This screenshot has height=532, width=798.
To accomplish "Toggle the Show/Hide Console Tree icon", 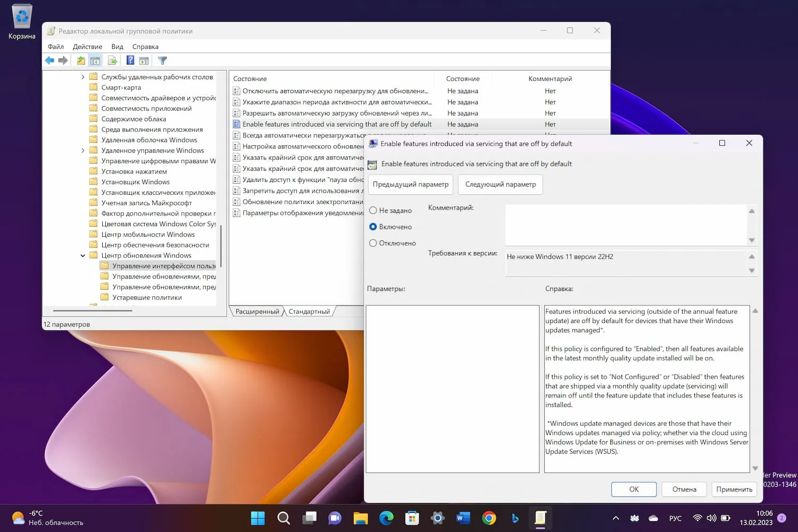I will (95, 61).
